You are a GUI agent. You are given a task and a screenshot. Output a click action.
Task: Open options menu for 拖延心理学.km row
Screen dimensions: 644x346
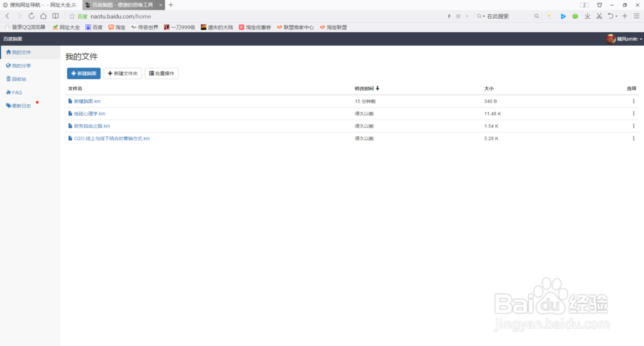pos(633,114)
